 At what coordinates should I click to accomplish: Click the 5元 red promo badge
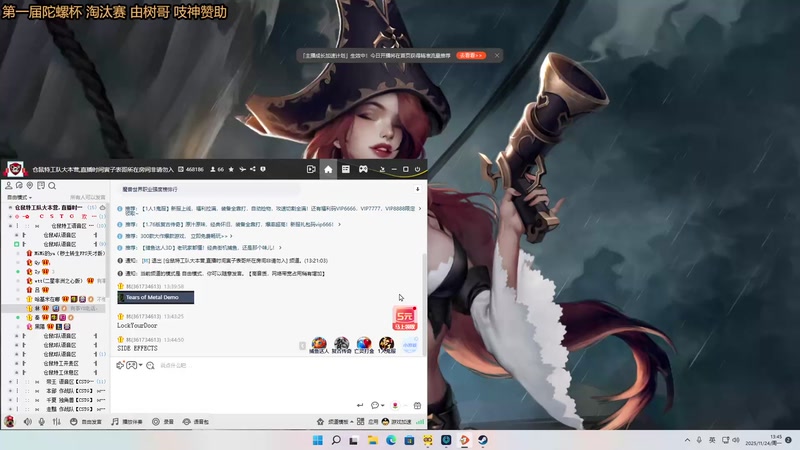[x=405, y=318]
